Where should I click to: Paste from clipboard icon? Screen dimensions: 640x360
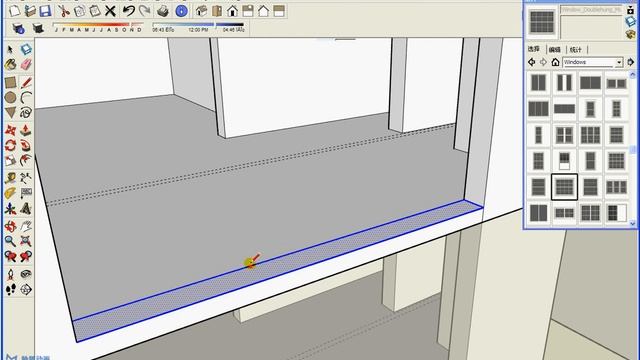click(x=95, y=11)
